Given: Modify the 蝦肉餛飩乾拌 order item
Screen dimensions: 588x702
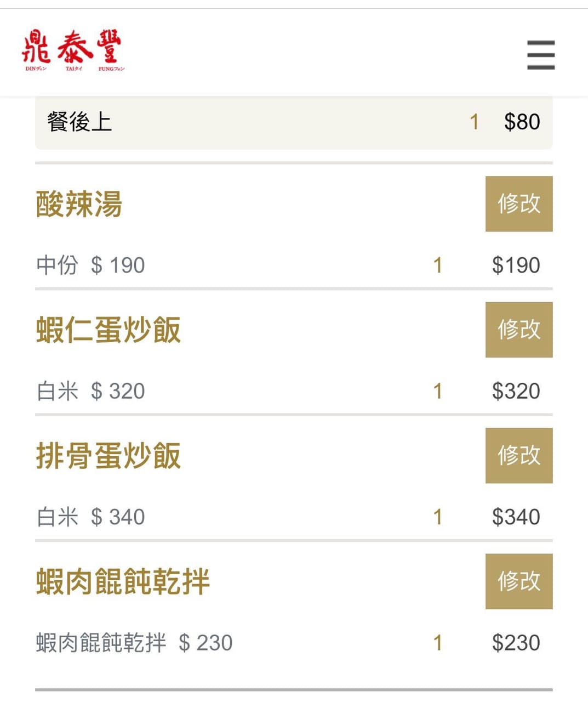Looking at the screenshot, I should point(519,581).
